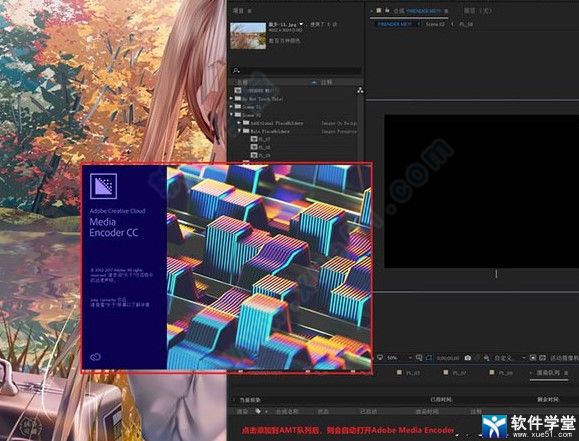
Task: Sort by the 注释 column header
Action: 326,82
